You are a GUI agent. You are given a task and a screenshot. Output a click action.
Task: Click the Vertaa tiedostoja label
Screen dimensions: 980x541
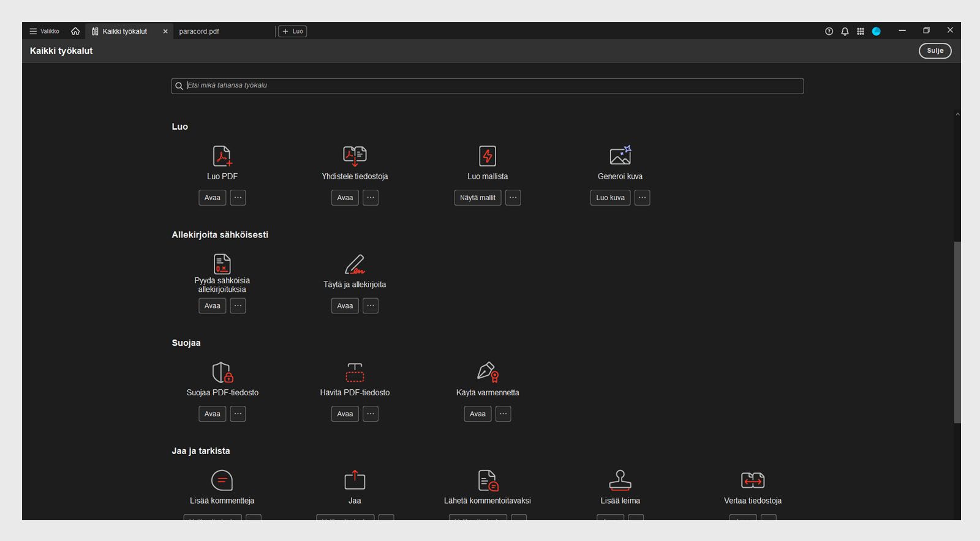click(753, 501)
